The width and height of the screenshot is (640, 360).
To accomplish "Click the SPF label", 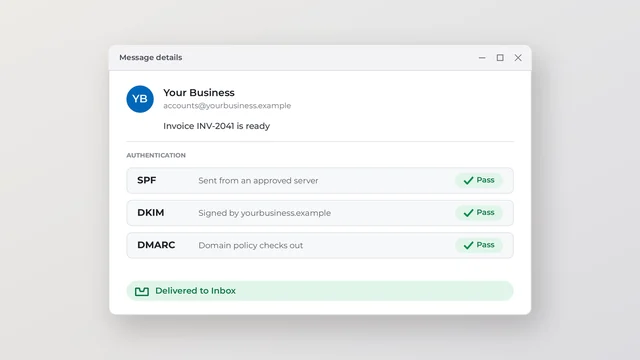I will 147,180.
